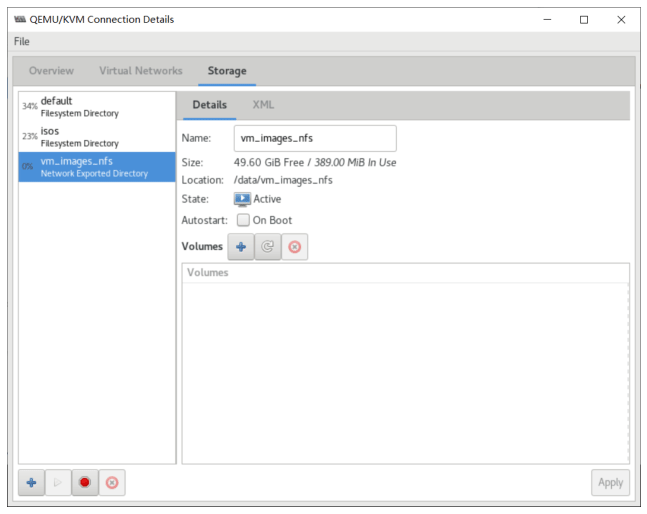This screenshot has width=647, height=514.
Task: Open the File menu
Action: coord(22,42)
